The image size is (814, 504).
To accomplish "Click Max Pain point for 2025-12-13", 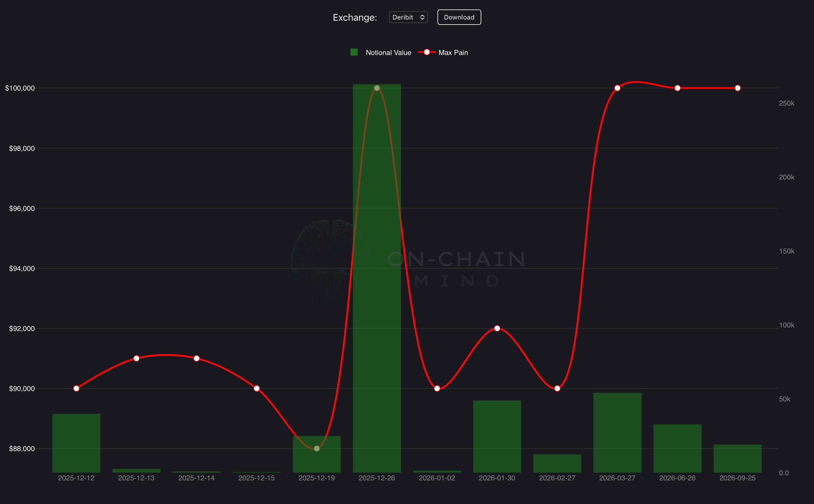I will pos(136,358).
